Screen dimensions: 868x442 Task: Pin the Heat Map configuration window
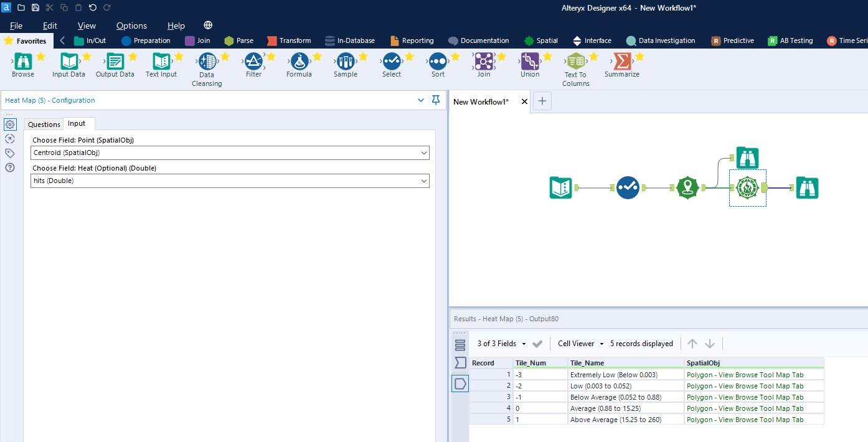[x=435, y=100]
